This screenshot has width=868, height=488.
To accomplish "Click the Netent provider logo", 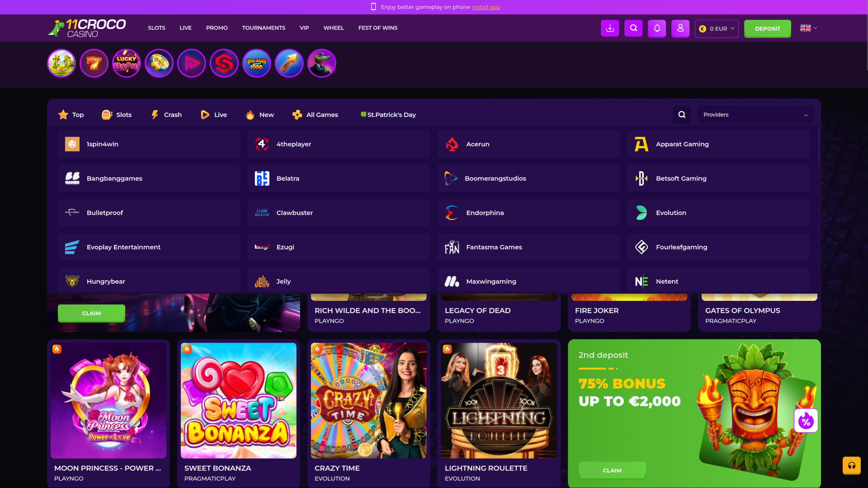I will 641,281.
